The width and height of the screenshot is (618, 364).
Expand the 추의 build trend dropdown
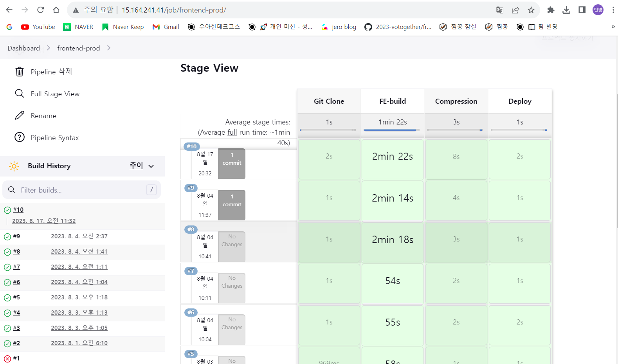[x=142, y=166]
